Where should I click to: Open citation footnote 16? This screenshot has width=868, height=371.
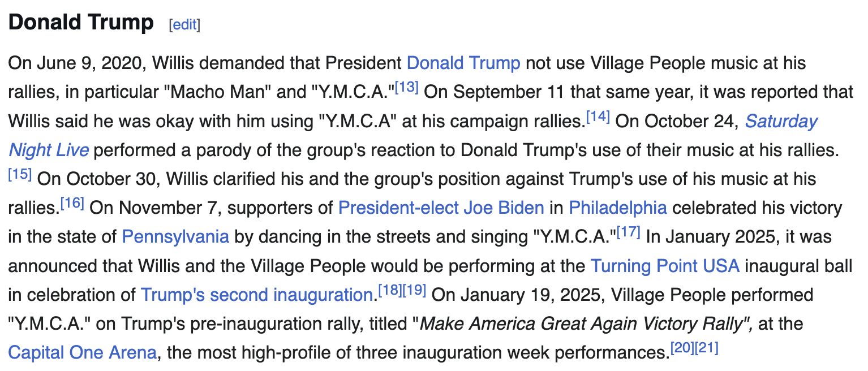72,203
